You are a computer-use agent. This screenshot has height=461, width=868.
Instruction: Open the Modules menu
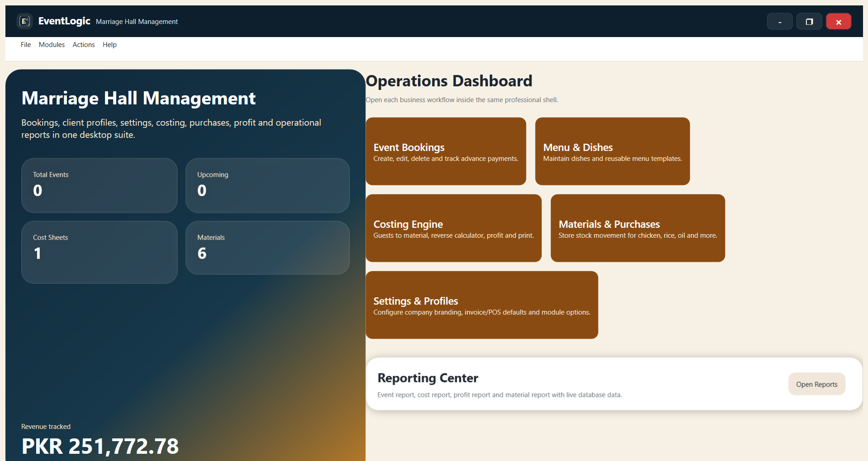(51, 44)
